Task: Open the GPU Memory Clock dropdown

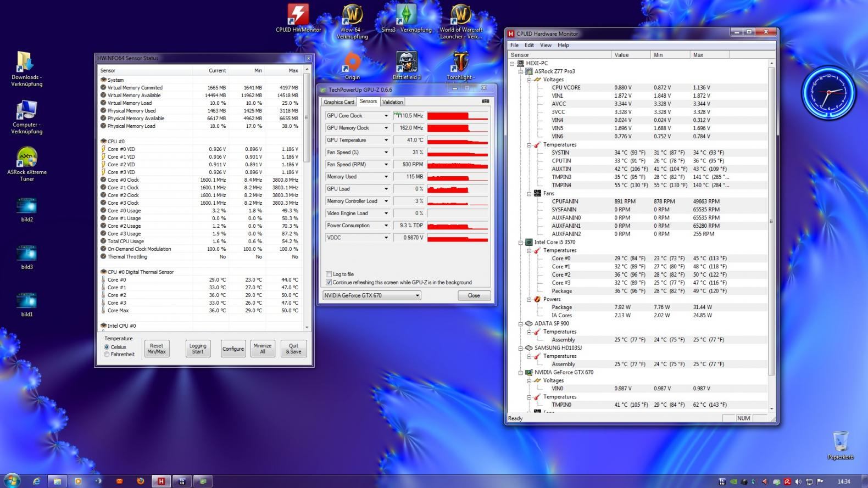Action: point(386,128)
